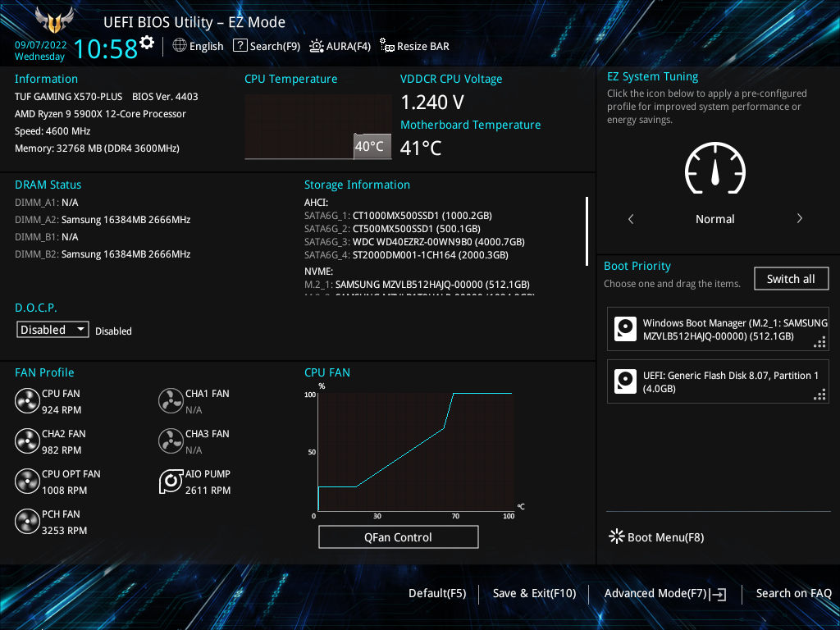Viewport: 840px width, 630px height.
Task: Select the CHA1 FAN fan icon
Action: point(171,400)
